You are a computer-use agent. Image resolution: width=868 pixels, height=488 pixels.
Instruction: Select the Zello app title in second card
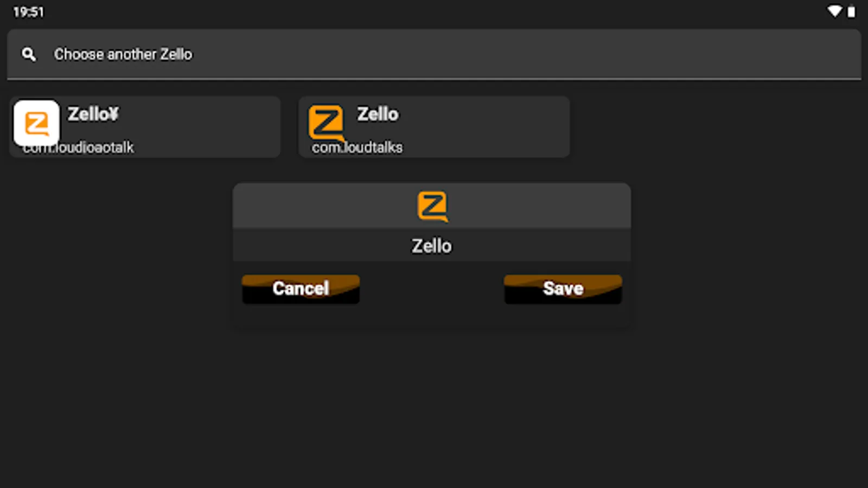pyautogui.click(x=378, y=114)
